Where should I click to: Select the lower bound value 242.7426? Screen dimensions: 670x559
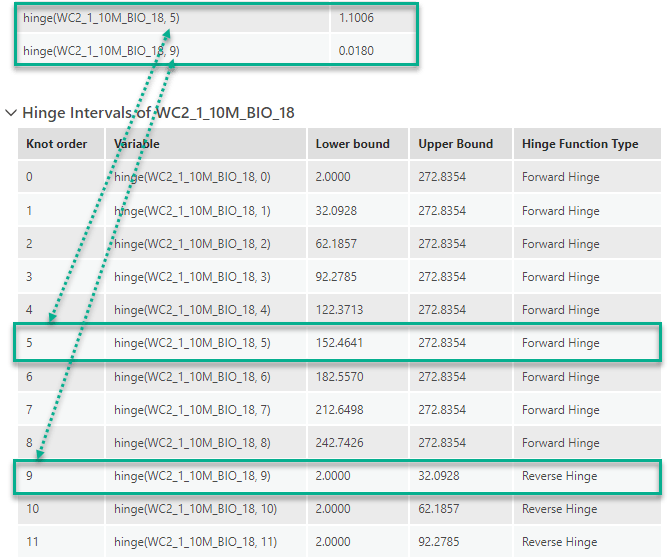(339, 443)
